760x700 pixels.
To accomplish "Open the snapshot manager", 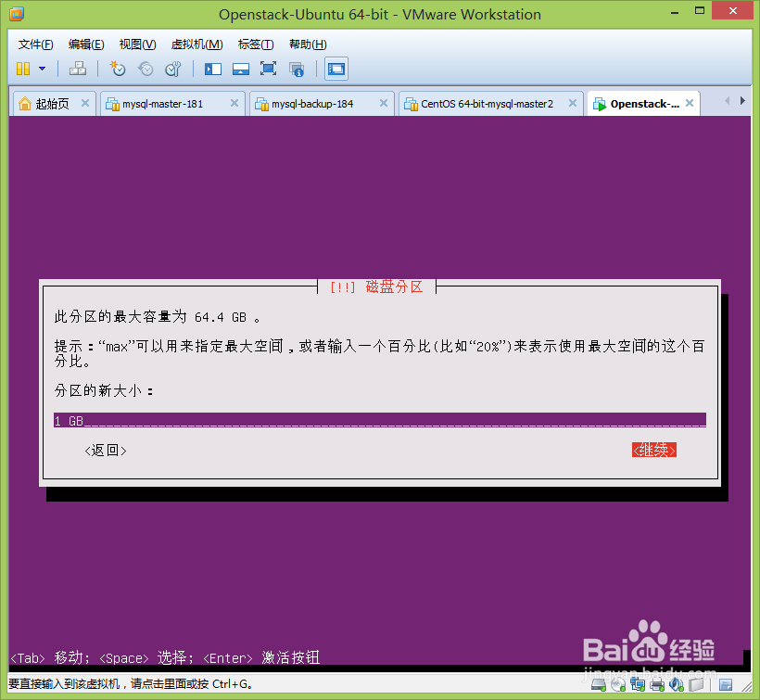I will coord(173,69).
